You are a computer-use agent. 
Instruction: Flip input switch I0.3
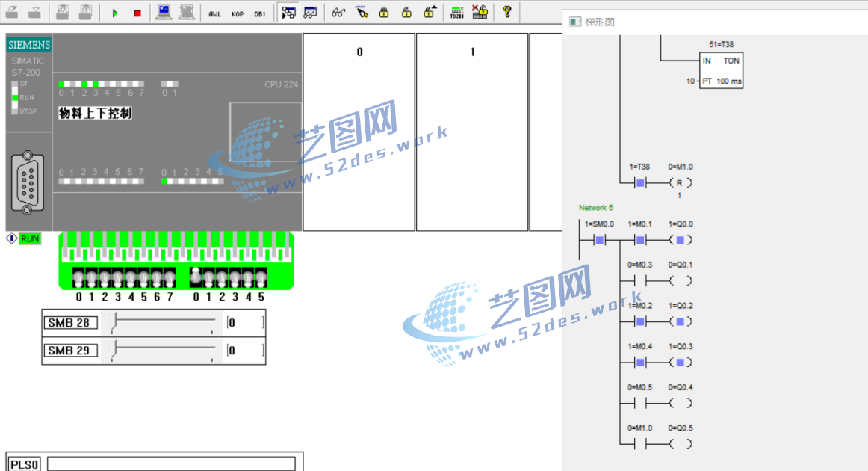click(117, 277)
